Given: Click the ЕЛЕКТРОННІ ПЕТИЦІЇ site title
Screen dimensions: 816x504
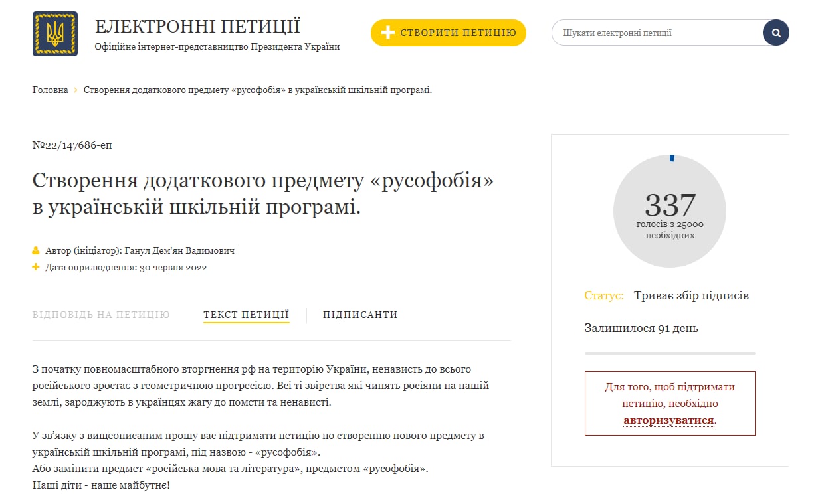Looking at the screenshot, I should (x=197, y=27).
